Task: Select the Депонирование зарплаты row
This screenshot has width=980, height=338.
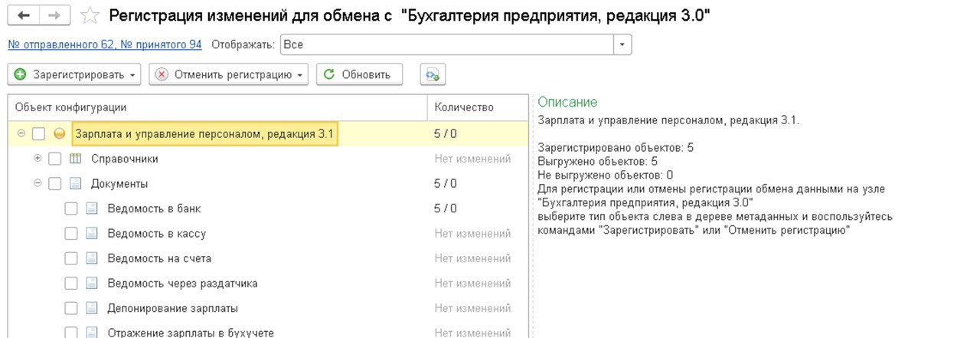Action: coord(268,308)
